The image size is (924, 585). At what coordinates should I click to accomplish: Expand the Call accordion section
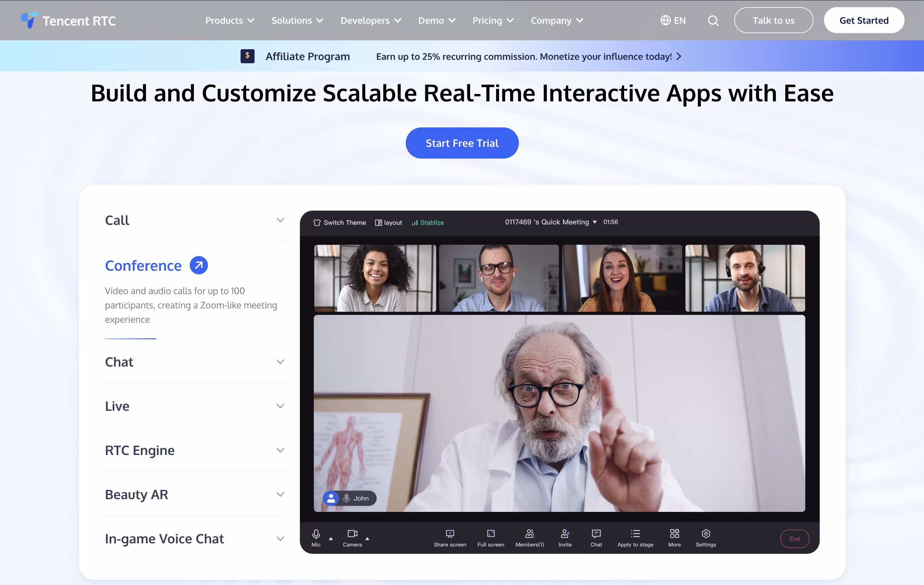[195, 220]
